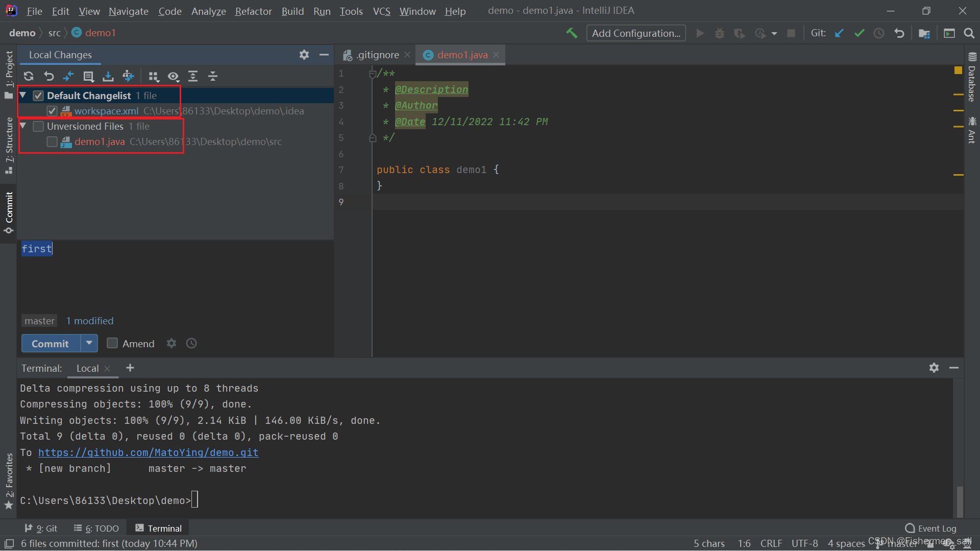Click the src breadcrumb
The image size is (980, 551).
click(x=55, y=33)
